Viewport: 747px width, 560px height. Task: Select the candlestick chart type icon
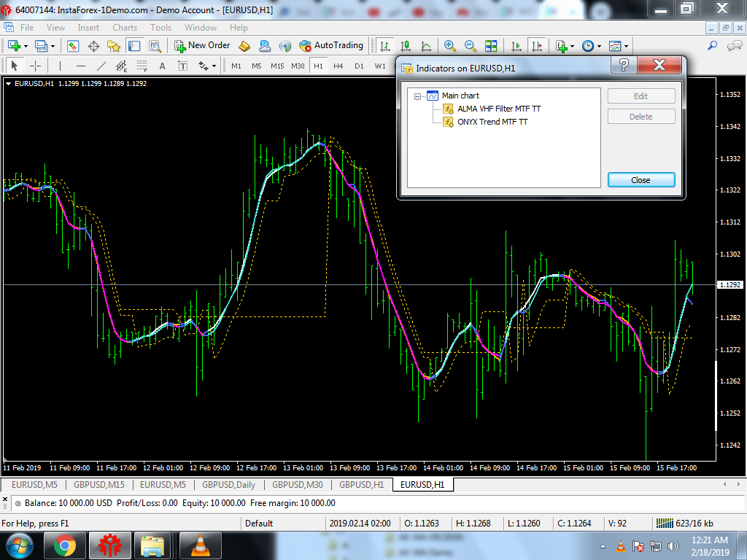coord(405,46)
